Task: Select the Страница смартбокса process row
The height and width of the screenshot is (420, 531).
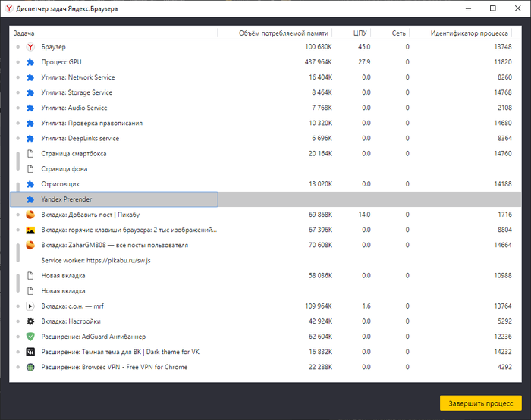Action: pyautogui.click(x=265, y=154)
